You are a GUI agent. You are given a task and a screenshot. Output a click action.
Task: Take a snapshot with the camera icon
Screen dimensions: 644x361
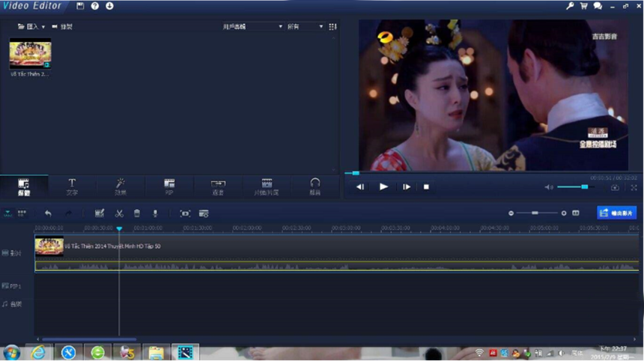click(x=615, y=187)
